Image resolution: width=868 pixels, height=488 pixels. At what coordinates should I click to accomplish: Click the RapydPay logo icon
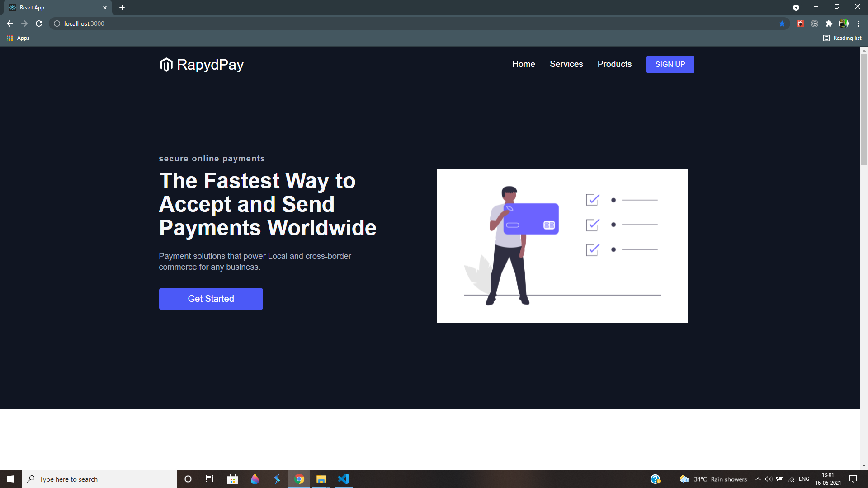[x=166, y=65]
